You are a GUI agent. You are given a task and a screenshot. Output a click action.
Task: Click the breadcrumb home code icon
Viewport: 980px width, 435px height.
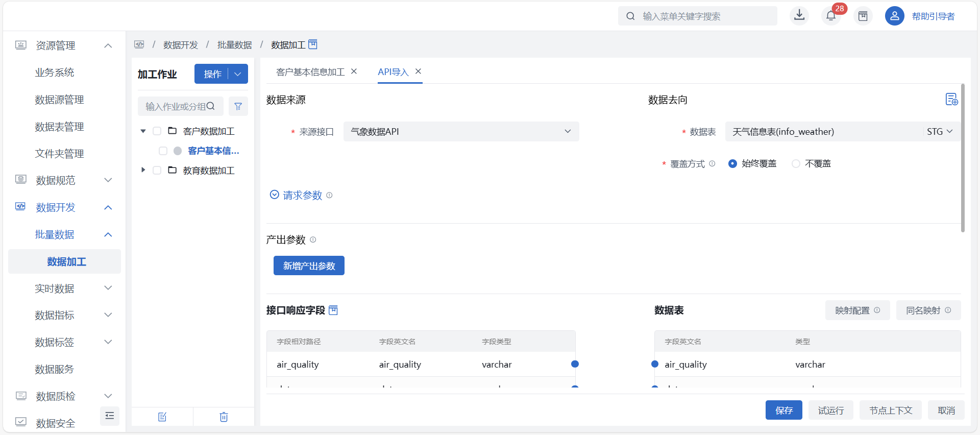pos(139,44)
